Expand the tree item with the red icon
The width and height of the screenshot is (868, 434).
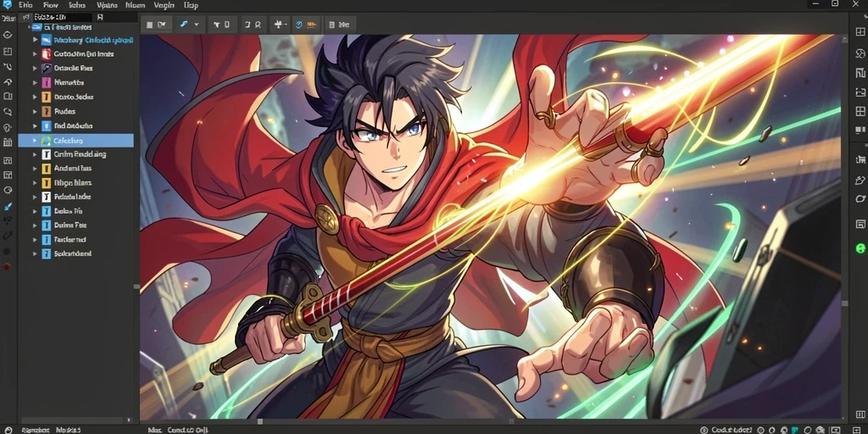tap(34, 53)
